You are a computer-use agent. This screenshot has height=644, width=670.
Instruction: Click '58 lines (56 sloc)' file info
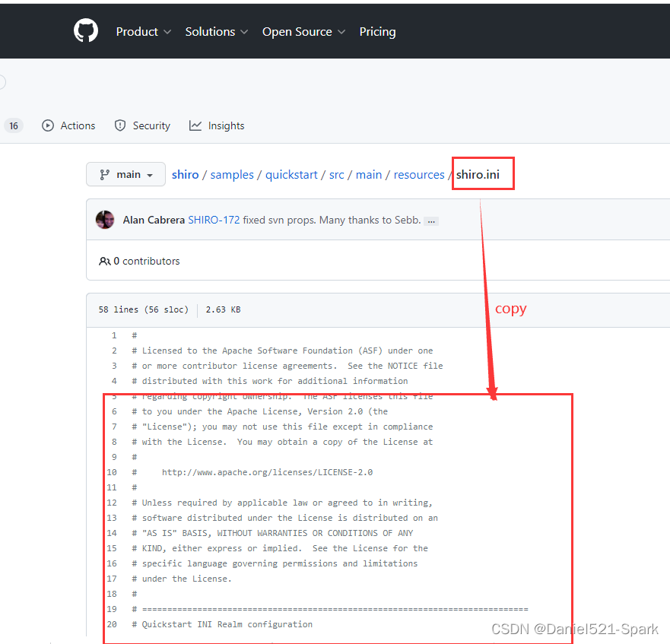[144, 309]
